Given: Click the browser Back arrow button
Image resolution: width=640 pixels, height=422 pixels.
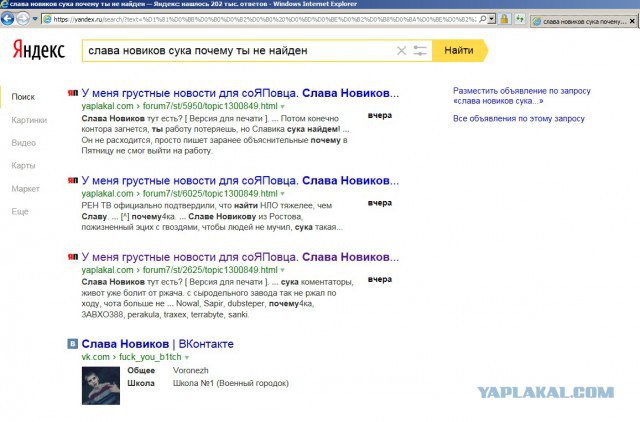Looking at the screenshot, I should (x=7, y=19).
